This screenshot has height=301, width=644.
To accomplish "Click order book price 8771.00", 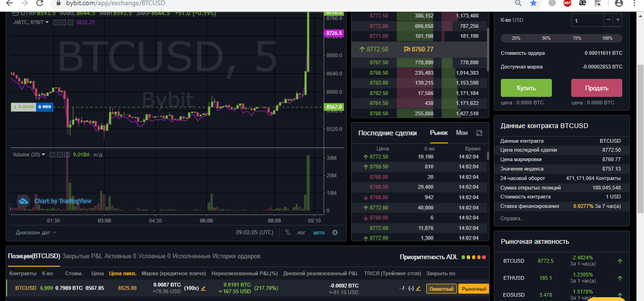I will click(x=379, y=36).
